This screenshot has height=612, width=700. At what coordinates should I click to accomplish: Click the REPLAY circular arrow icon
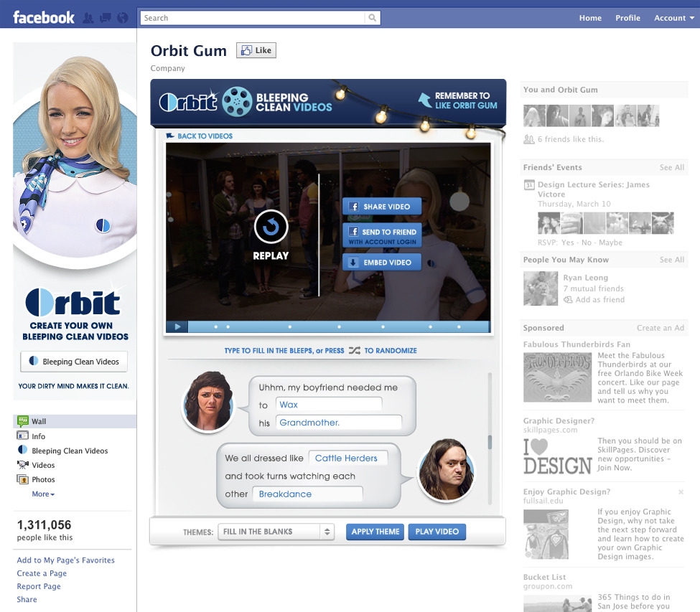(271, 227)
